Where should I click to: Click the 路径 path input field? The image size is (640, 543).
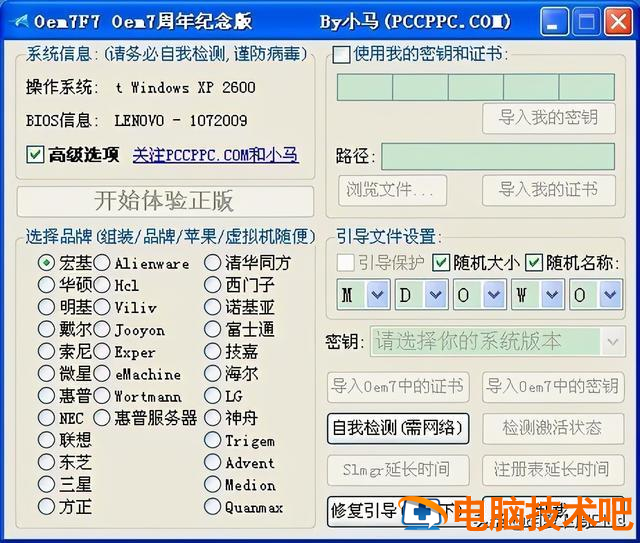[498, 156]
